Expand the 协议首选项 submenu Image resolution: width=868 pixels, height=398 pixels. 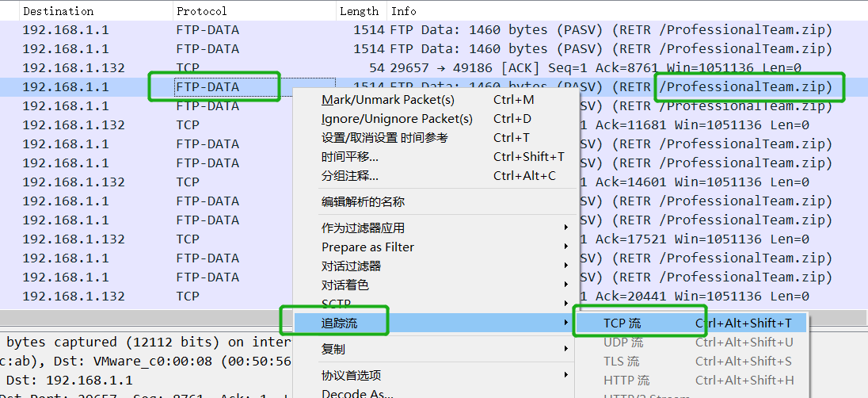[x=436, y=375]
